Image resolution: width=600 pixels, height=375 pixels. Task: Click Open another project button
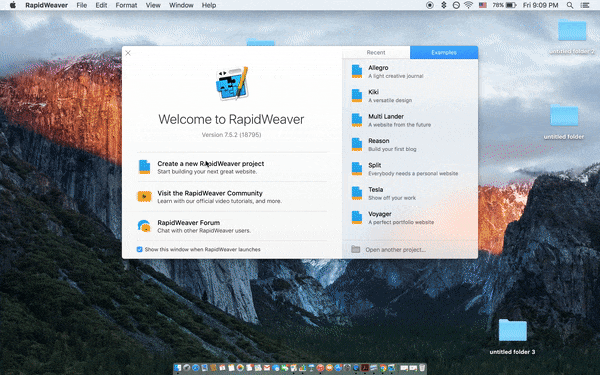point(388,249)
